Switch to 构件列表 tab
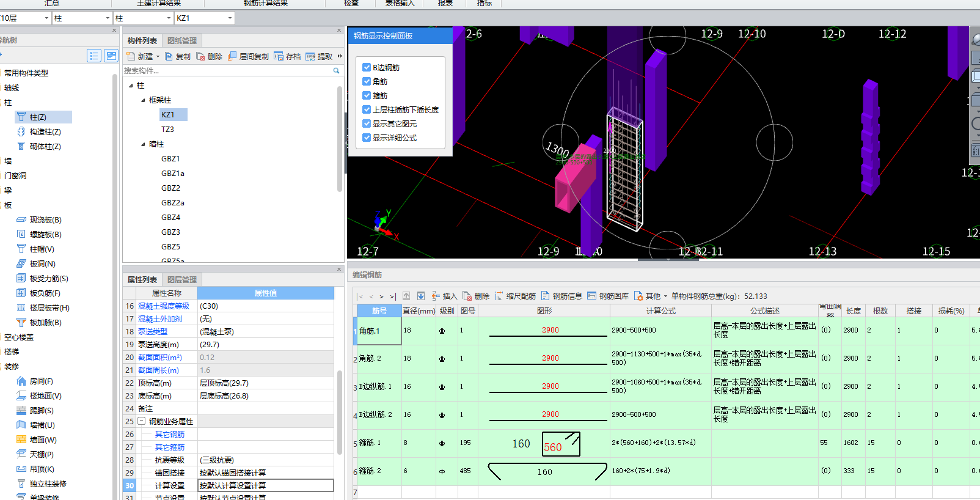The image size is (980, 500). click(142, 41)
